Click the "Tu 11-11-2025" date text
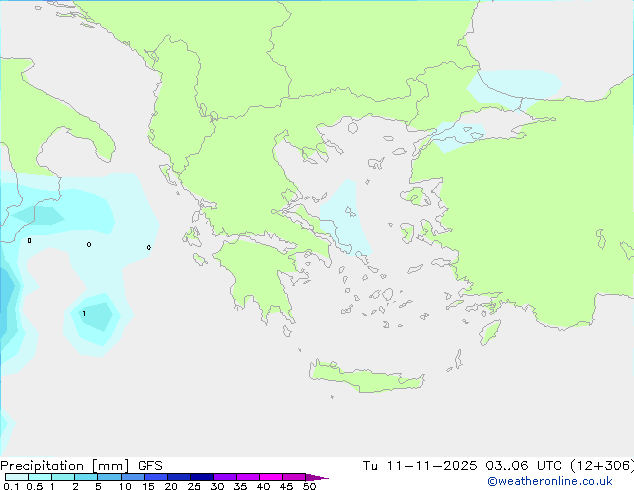This screenshot has height=490, width=634. coord(420,466)
